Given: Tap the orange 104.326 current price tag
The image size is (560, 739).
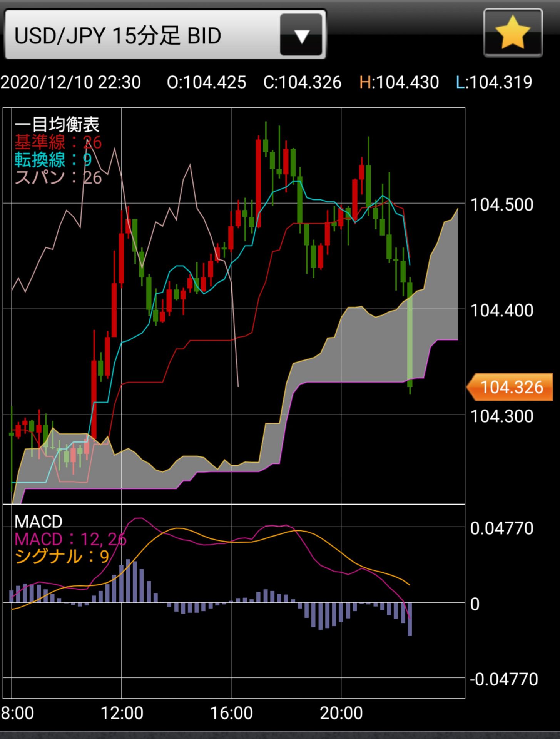Looking at the screenshot, I should coord(510,387).
